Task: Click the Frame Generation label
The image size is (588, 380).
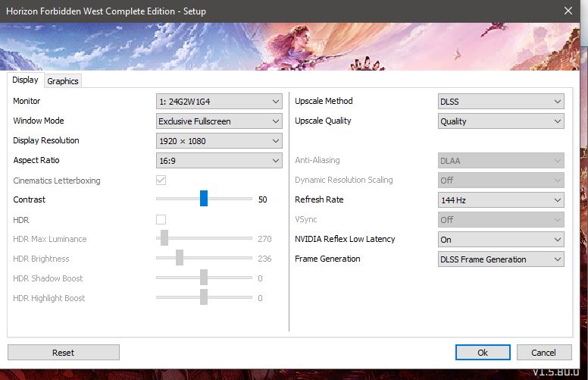Action: tap(327, 259)
